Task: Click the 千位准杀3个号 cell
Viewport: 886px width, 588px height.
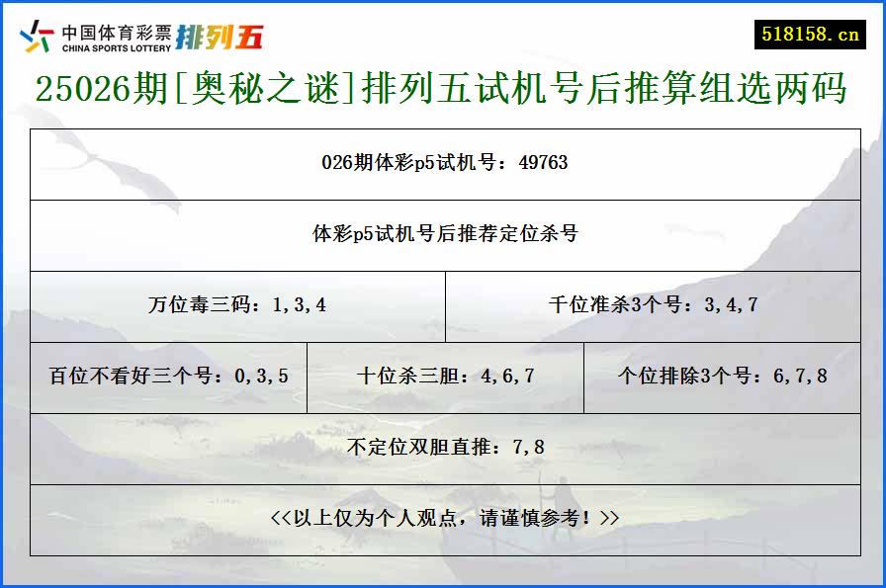Action: tap(653, 305)
